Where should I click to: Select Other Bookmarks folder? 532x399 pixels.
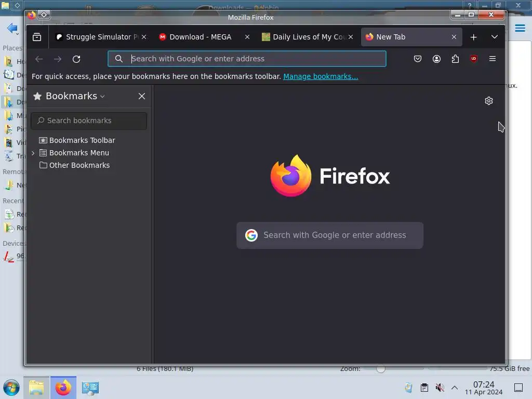click(x=75, y=165)
